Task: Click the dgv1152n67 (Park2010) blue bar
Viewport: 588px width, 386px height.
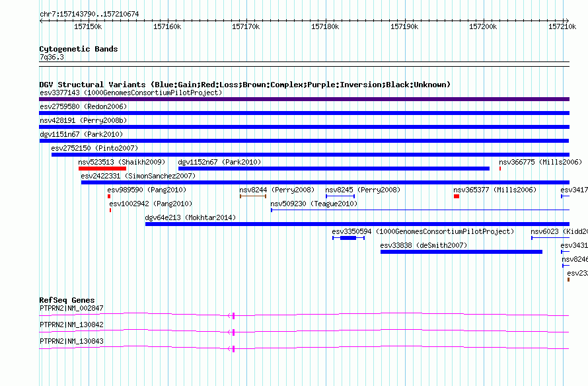Action: point(334,169)
